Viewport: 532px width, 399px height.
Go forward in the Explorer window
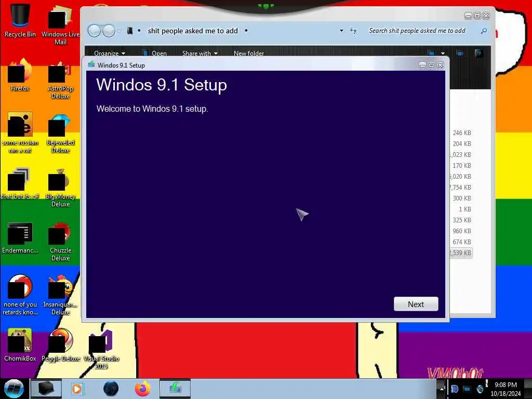tap(109, 31)
